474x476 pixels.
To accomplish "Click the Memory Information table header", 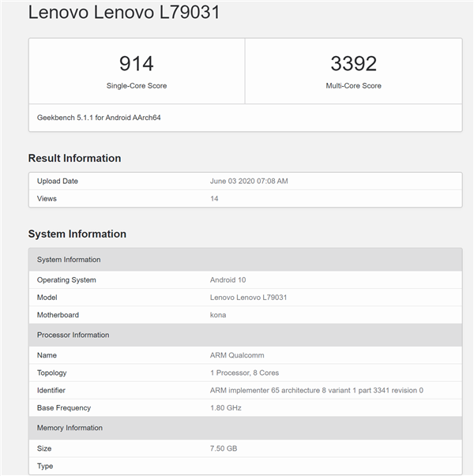I will pos(70,428).
